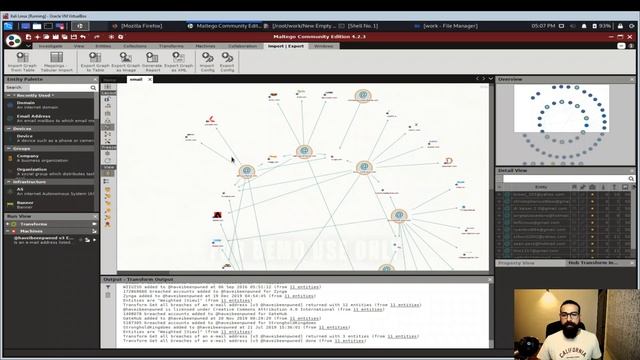Open Mappings Tabular Import
The image size is (640, 360).
click(x=57, y=62)
